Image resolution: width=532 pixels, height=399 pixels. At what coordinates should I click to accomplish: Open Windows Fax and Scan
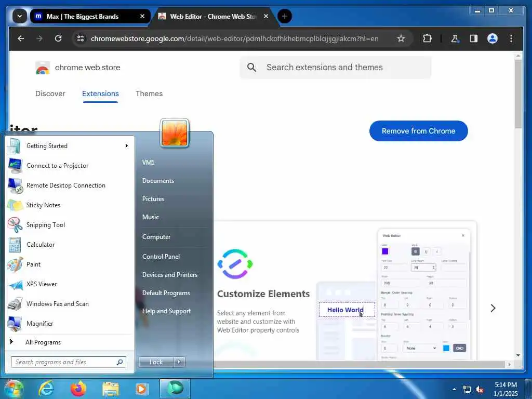coord(70,303)
